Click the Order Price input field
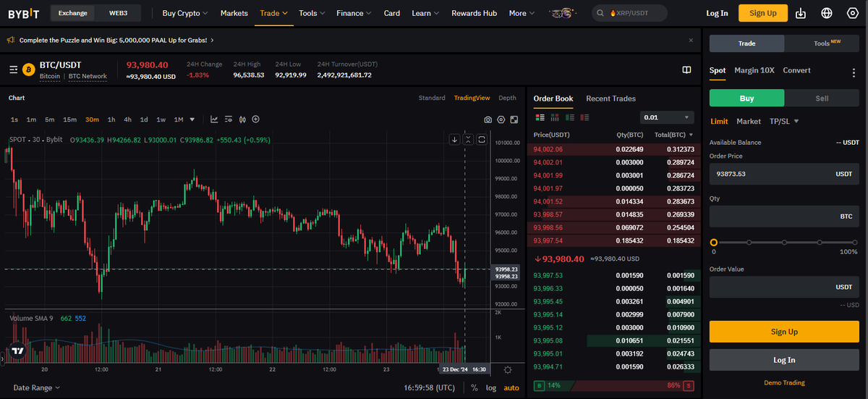868x399 pixels. (x=784, y=174)
